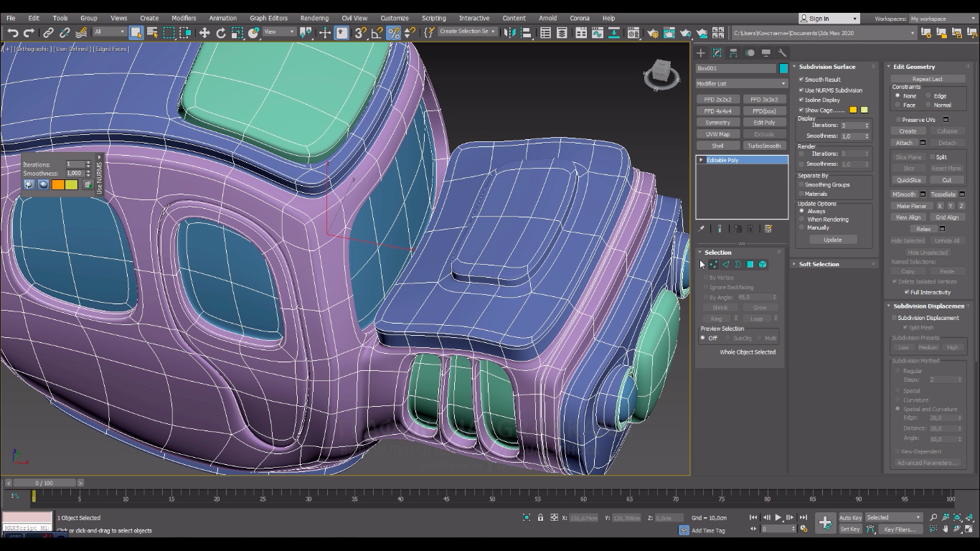Select the Manually update option
This screenshot has width=980, height=551.
802,227
